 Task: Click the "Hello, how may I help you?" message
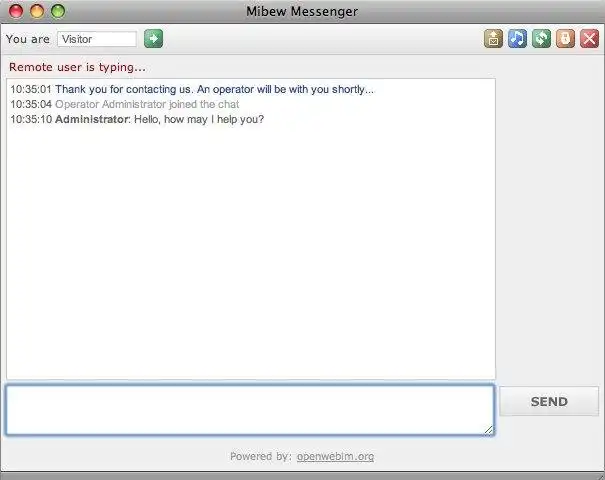click(x=199, y=119)
